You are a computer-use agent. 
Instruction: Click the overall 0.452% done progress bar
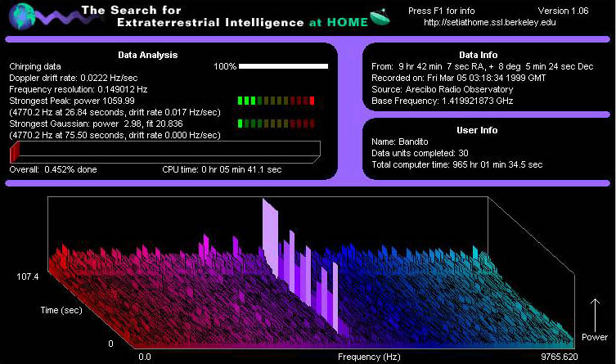[x=165, y=151]
